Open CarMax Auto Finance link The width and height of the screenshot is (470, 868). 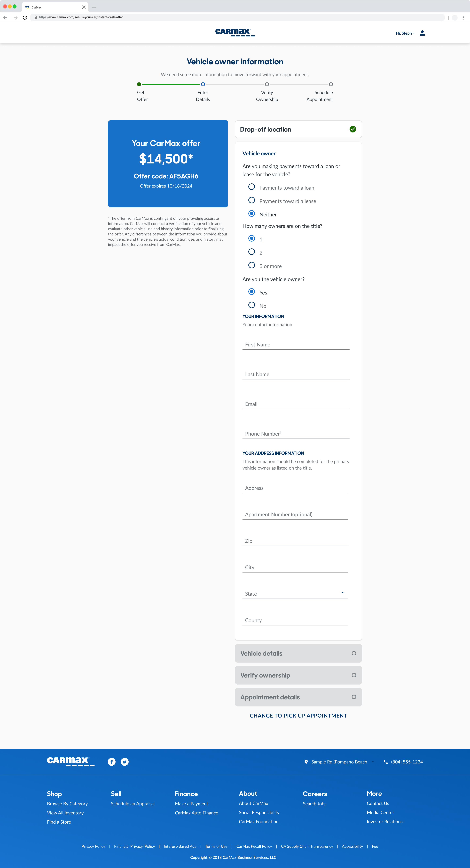click(x=197, y=813)
